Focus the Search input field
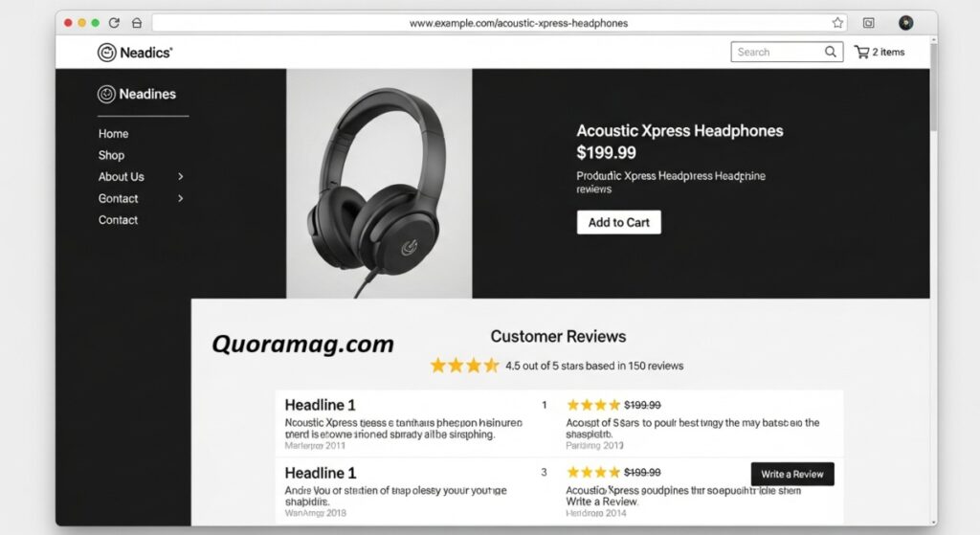This screenshot has height=535, width=980. click(778, 52)
